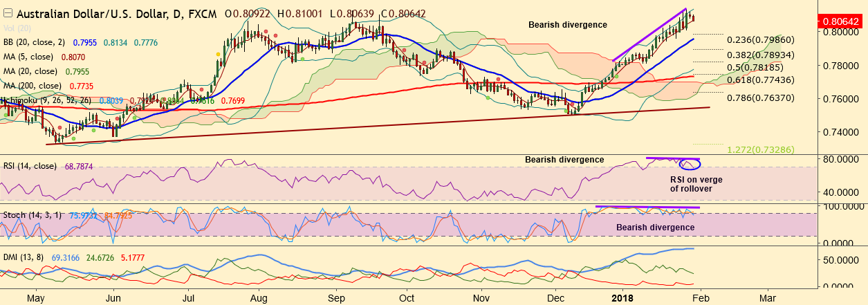Select the RSI on verge of rollover note
Screen dimensions: 868x305
[698, 183]
